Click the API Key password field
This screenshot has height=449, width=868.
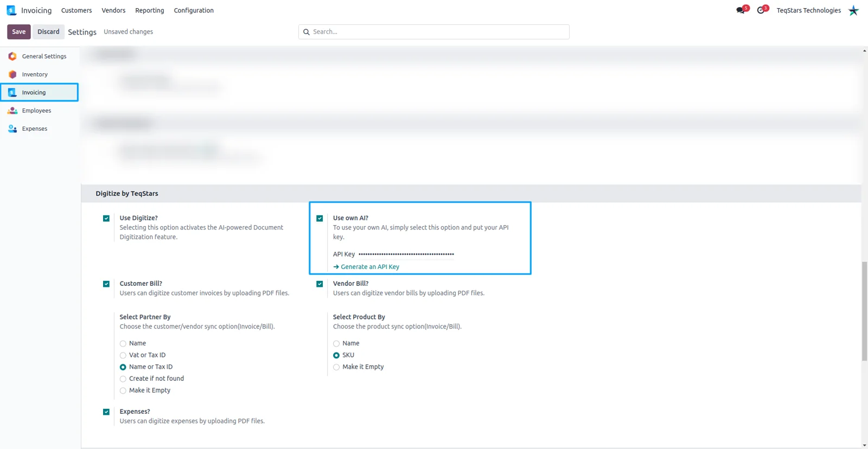point(406,254)
